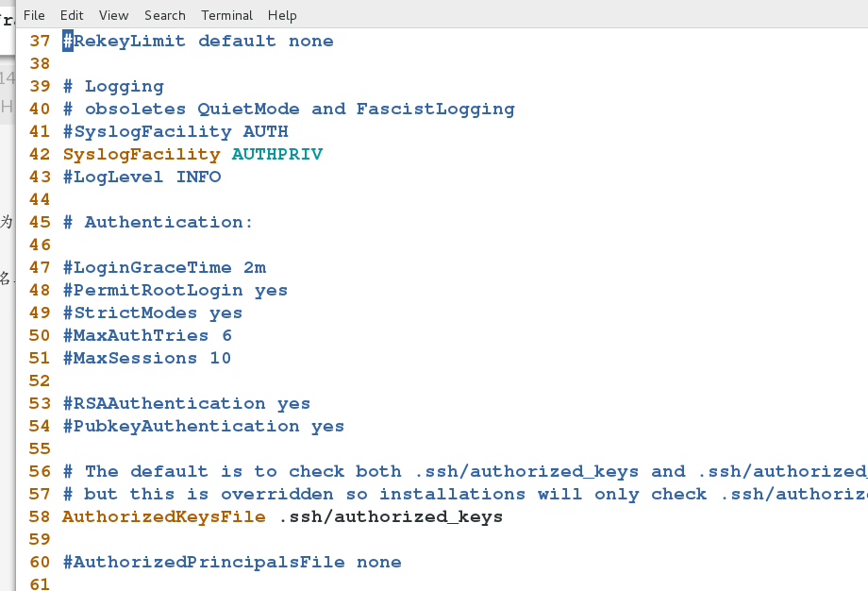868x591 pixels.
Task: Click the commented PermitRootLogin line
Action: [175, 290]
